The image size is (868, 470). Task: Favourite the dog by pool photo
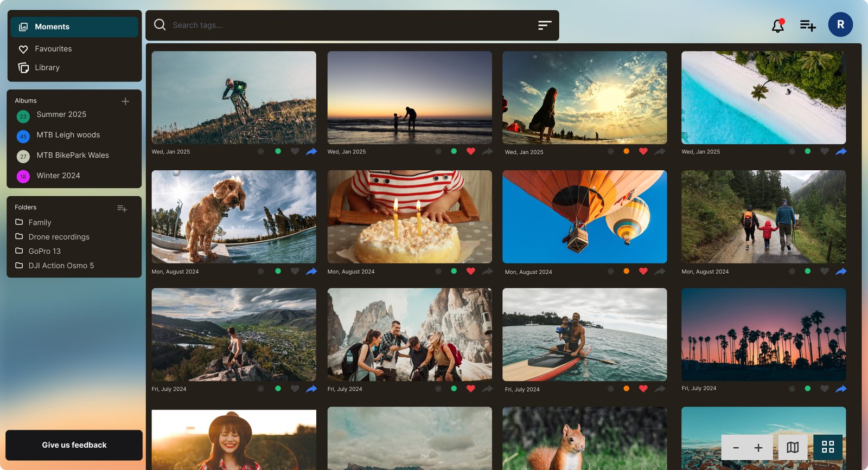(295, 272)
